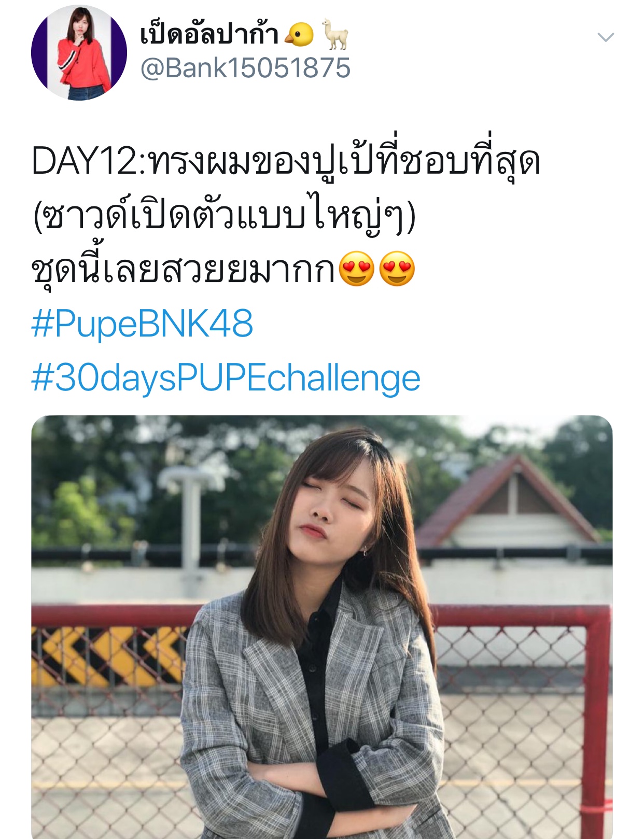Open the attached photo of the girl
Image resolution: width=644 pixels, height=839 pixels.
(x=322, y=627)
